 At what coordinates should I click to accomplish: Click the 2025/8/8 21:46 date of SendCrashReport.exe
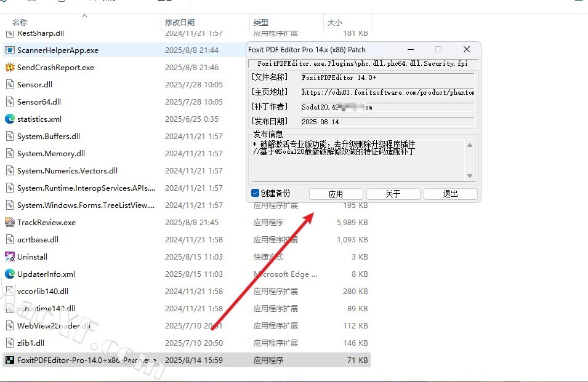[x=191, y=68]
